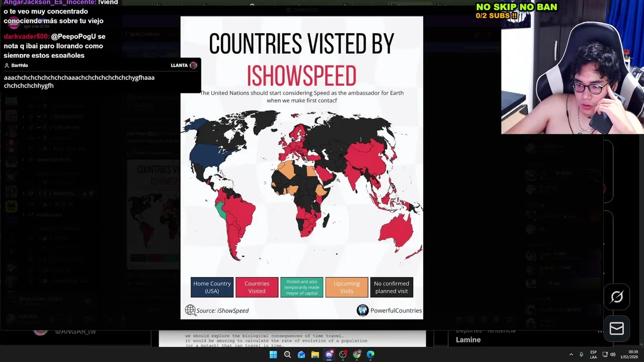
Task: Click the ISHOWSPEED red title text
Action: (301, 76)
